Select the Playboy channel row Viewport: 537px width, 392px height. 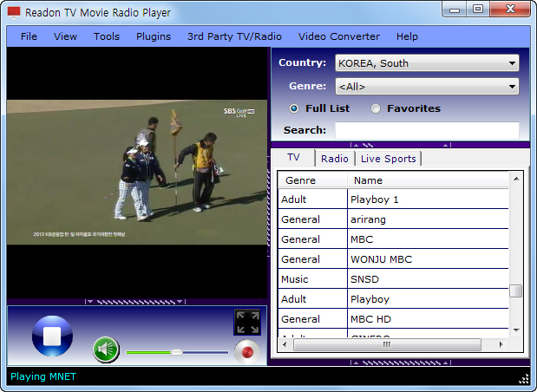click(394, 299)
